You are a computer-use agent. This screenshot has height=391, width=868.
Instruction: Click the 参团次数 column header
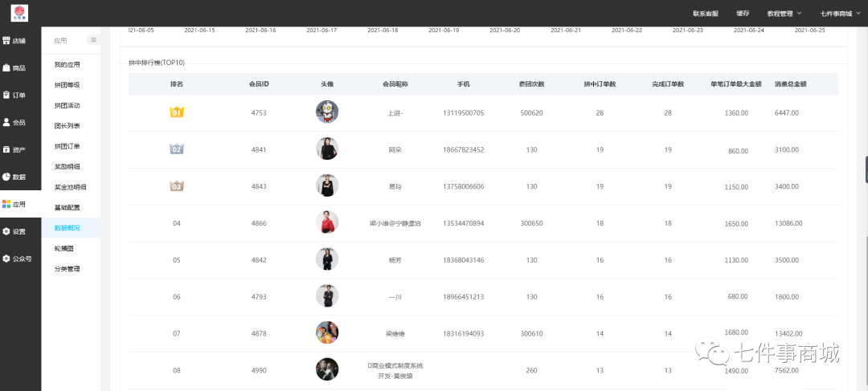[531, 84]
